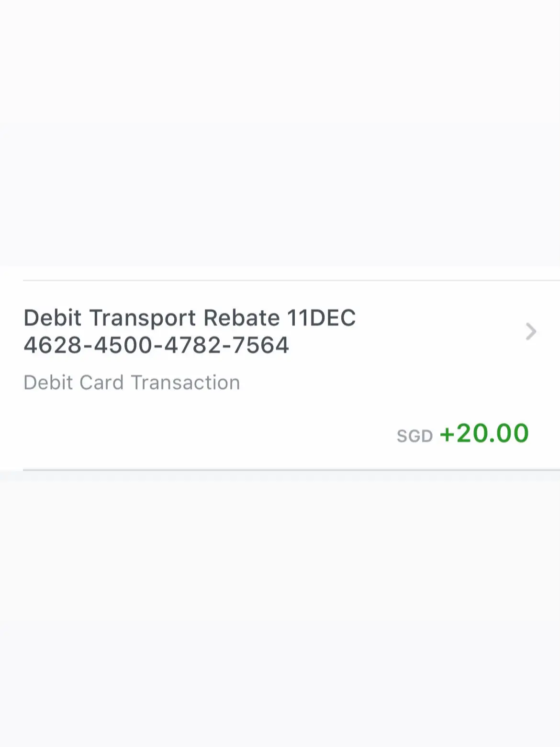Select the SGD currency label
The width and height of the screenshot is (560, 747).
coord(414,435)
